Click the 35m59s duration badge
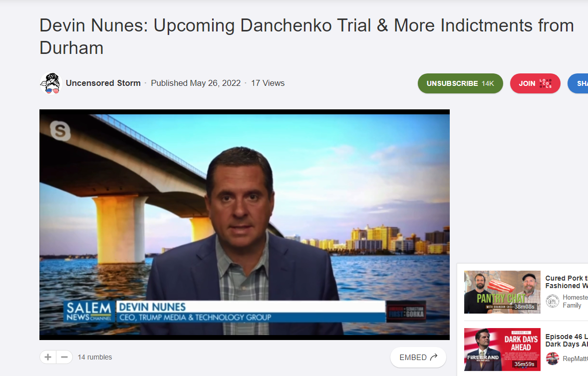 click(x=524, y=364)
